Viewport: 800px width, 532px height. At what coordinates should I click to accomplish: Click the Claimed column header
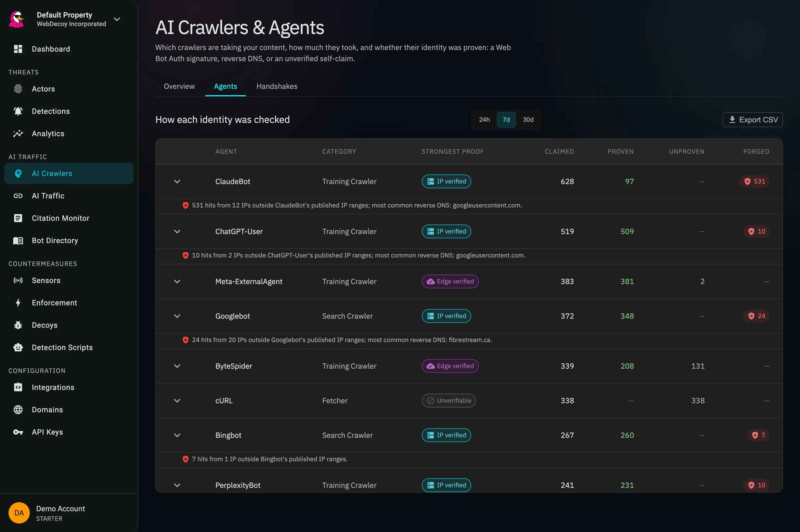tap(559, 152)
